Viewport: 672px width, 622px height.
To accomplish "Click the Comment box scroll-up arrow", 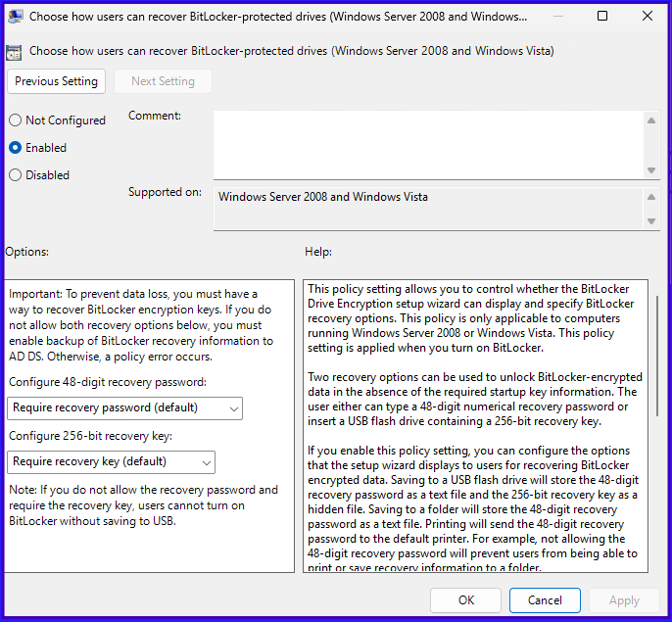I will point(651,120).
